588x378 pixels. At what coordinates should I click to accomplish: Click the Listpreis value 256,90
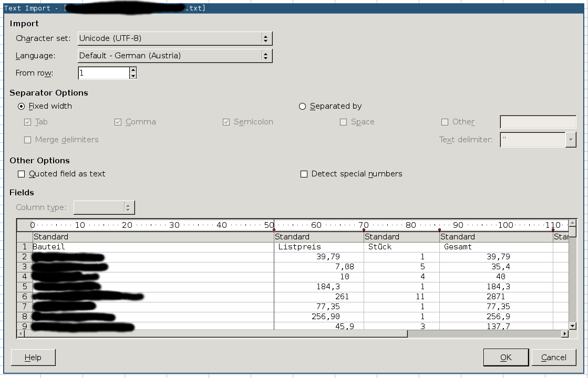click(326, 317)
